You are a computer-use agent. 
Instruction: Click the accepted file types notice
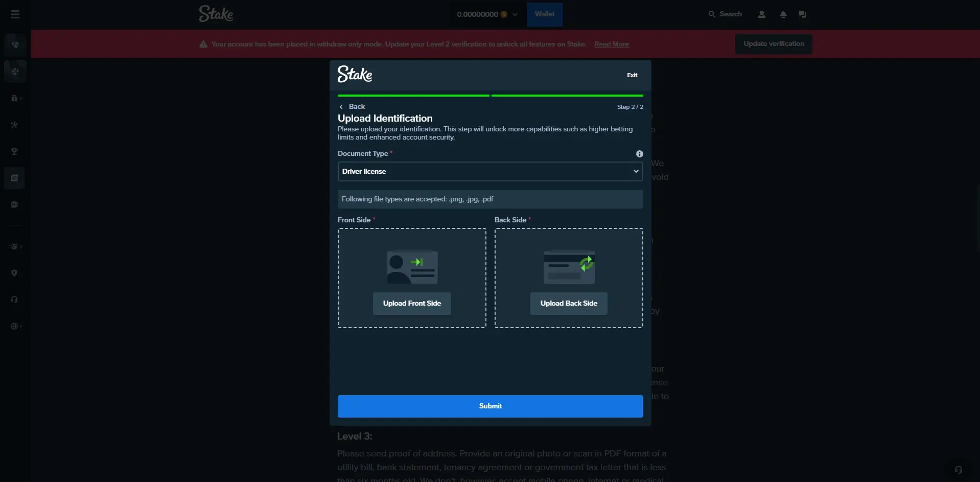coord(490,199)
